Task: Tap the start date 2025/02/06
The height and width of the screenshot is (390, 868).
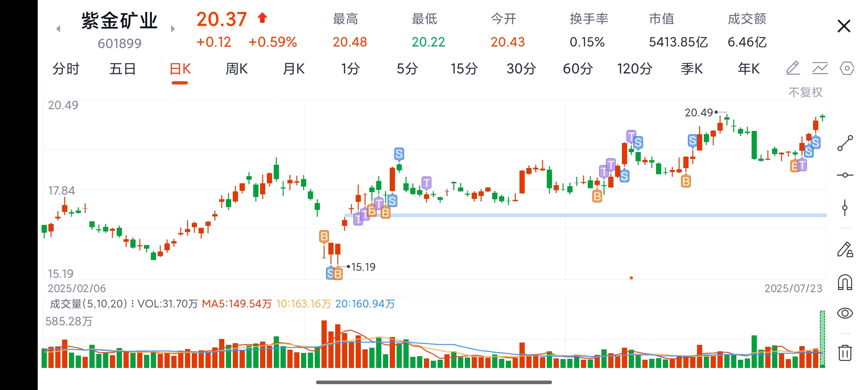Action: coord(76,288)
